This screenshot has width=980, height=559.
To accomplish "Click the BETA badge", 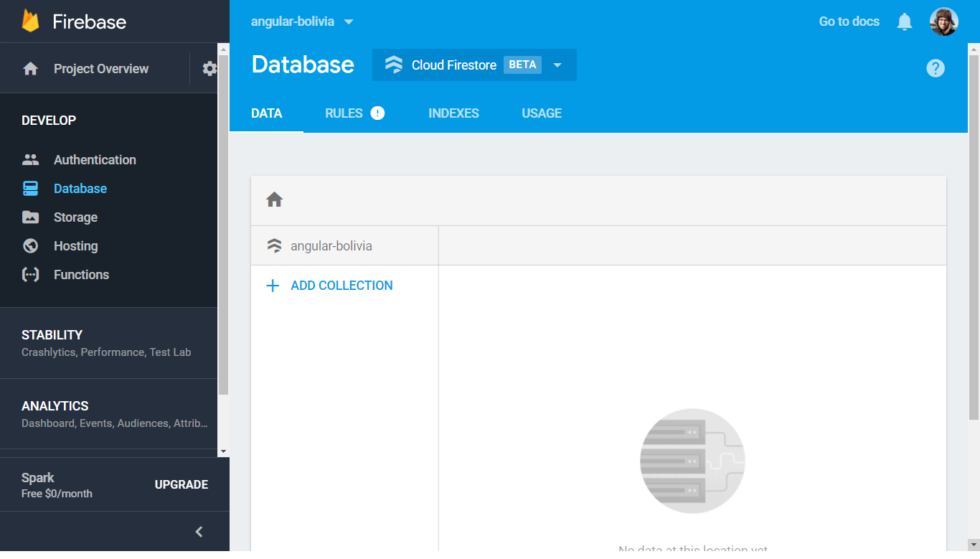I will [522, 65].
